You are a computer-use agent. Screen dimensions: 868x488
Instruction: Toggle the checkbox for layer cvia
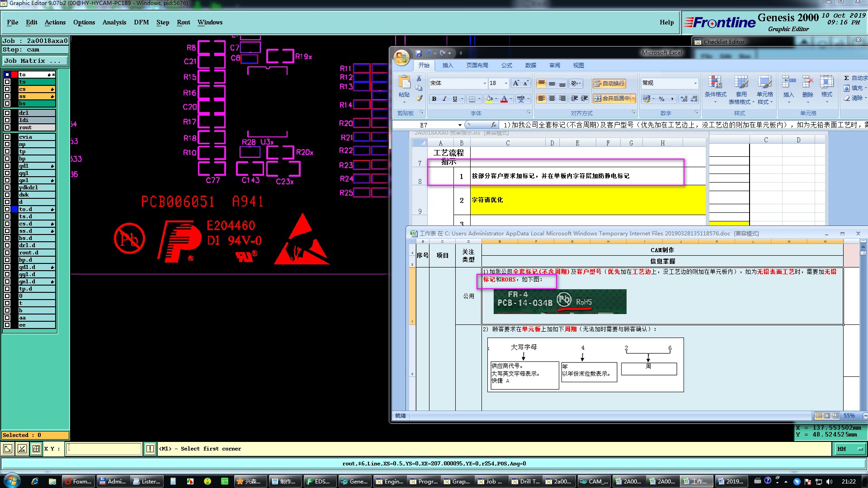click(7, 137)
